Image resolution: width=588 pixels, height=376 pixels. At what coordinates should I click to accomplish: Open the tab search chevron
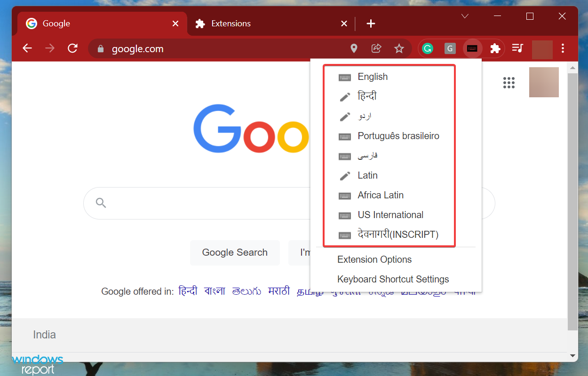pos(465,16)
